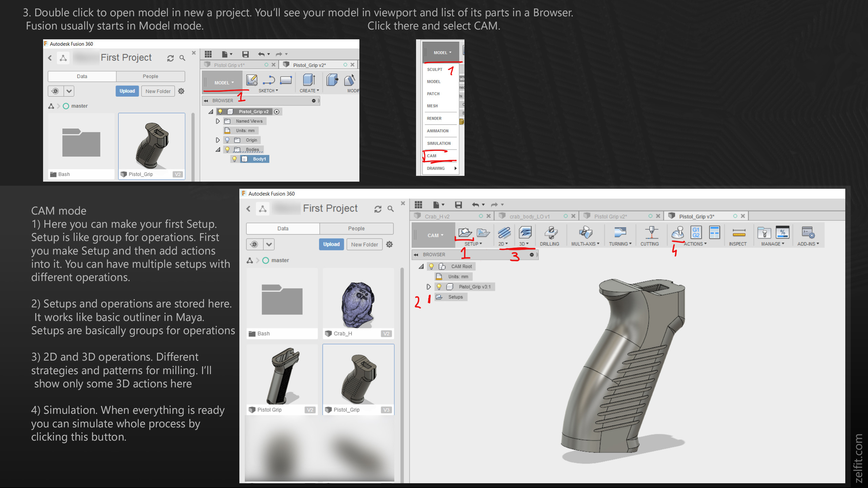Image resolution: width=868 pixels, height=488 pixels.
Task: Click the data panel scrollbar in top window
Action: [193, 146]
